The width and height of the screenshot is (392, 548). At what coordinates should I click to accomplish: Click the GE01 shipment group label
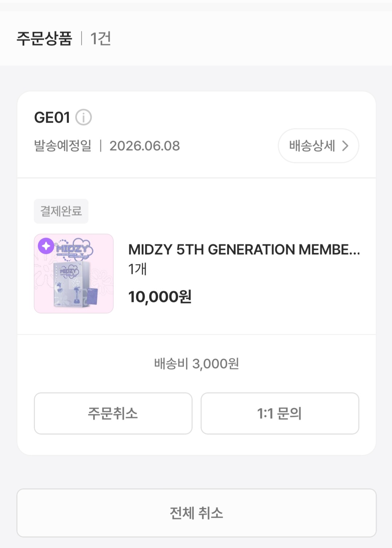tap(52, 118)
